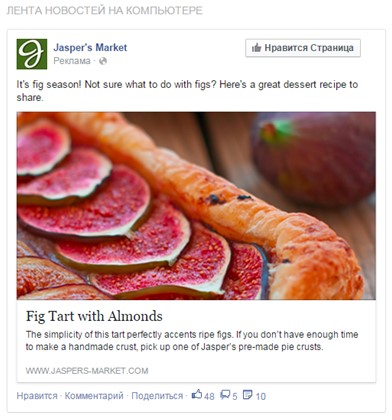Click the tart description text under headline

(x=192, y=341)
